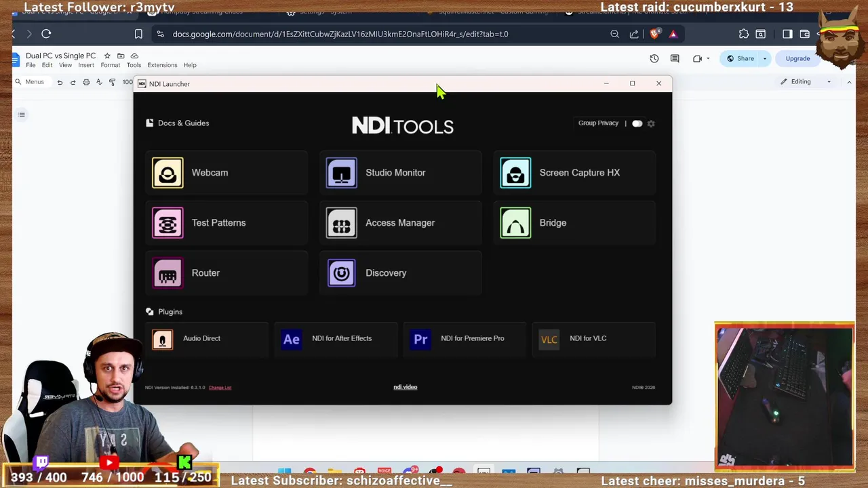Open the Tools menu in Google Docs
The width and height of the screenshot is (868, 488).
[x=134, y=65]
